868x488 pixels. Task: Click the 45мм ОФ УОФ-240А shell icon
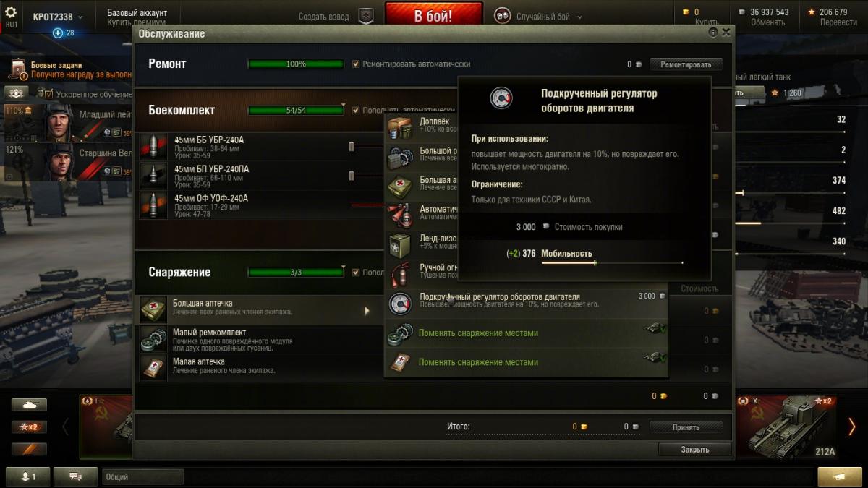pos(153,205)
